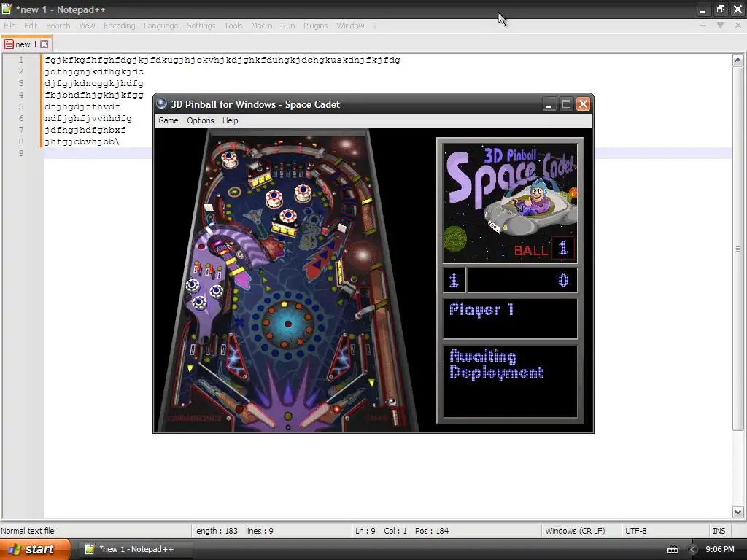Open the Settings menu in Notepad++
747x560 pixels.
[x=201, y=26]
